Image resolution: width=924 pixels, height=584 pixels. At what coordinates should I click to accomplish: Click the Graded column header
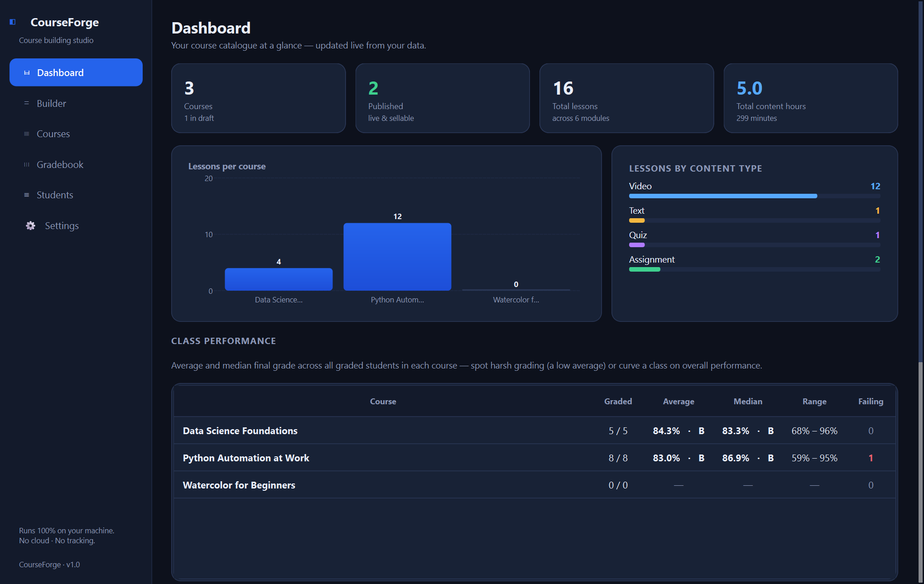click(x=618, y=402)
